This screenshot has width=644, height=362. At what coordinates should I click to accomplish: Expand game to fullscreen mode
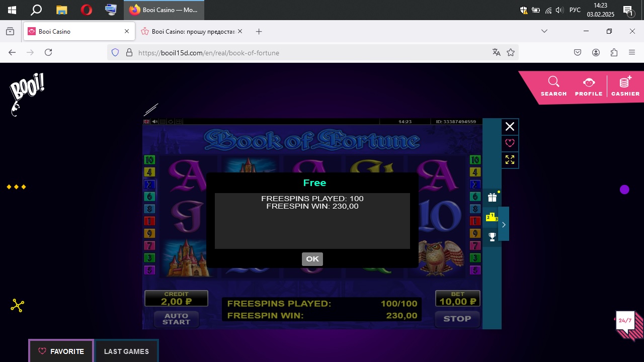[x=510, y=160]
